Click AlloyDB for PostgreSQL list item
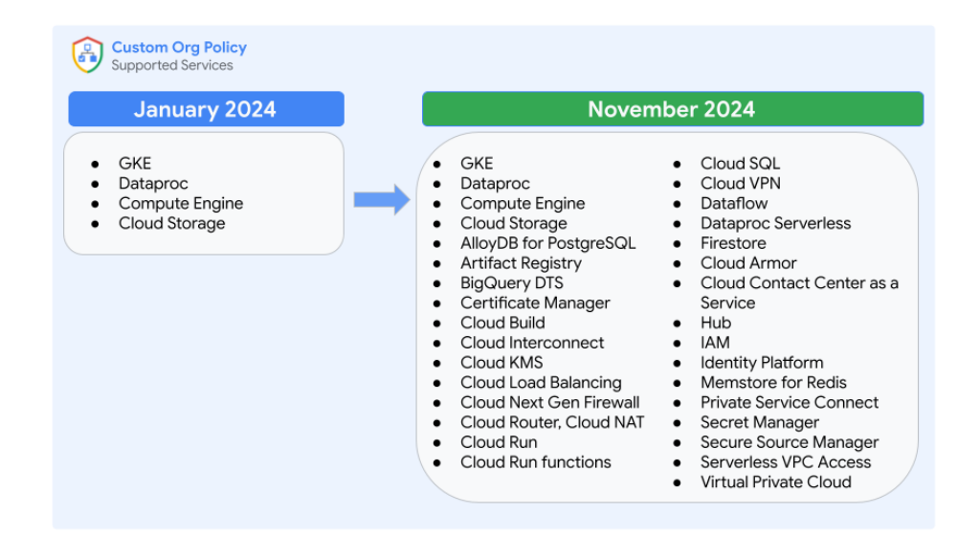This screenshot has width=980, height=560. coord(547,243)
